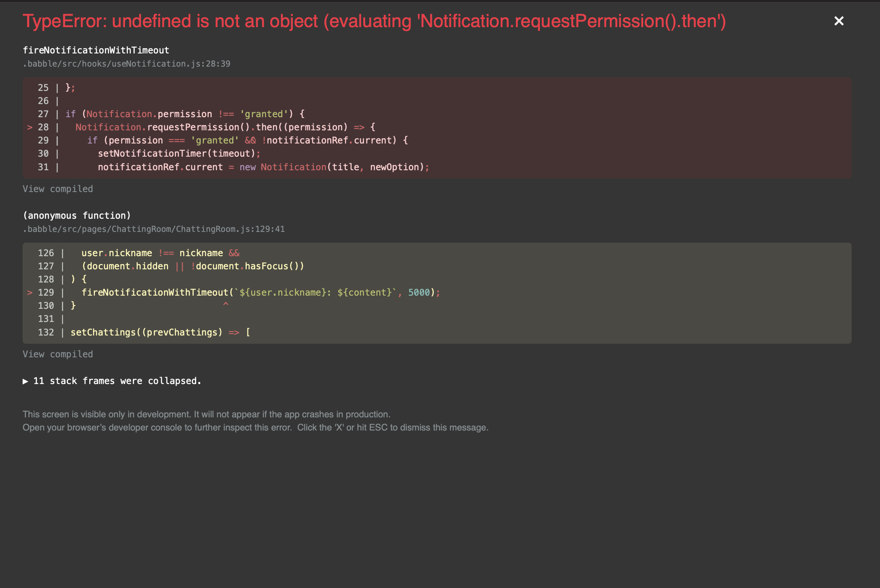Dismiss the error overlay with the X icon
Viewport: 880px width, 588px height.
(838, 21)
